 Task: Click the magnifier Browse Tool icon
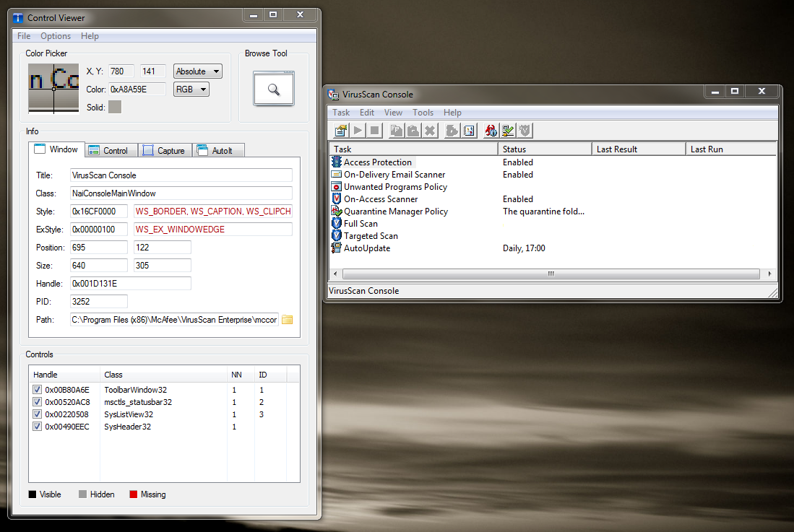(273, 90)
